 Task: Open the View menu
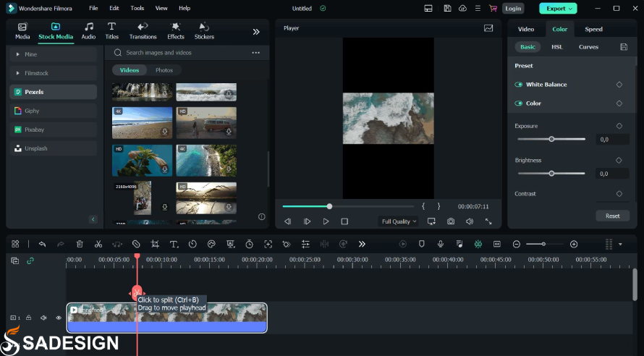pos(161,8)
